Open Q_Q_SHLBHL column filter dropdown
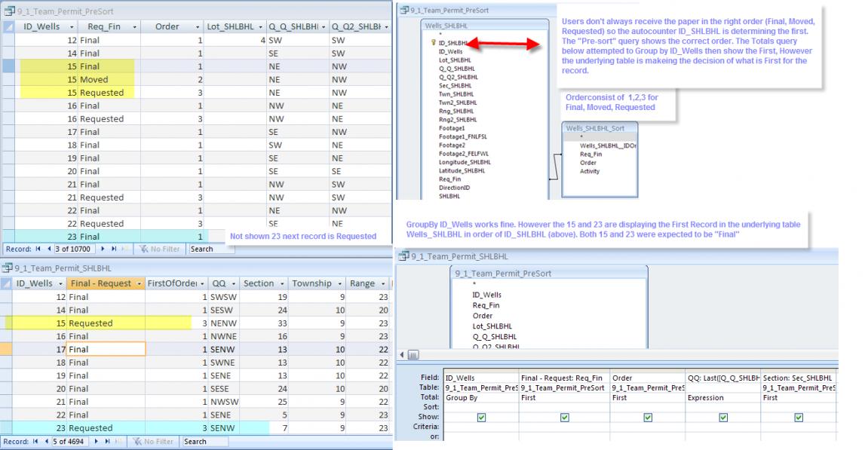The image size is (868, 450). (x=324, y=26)
